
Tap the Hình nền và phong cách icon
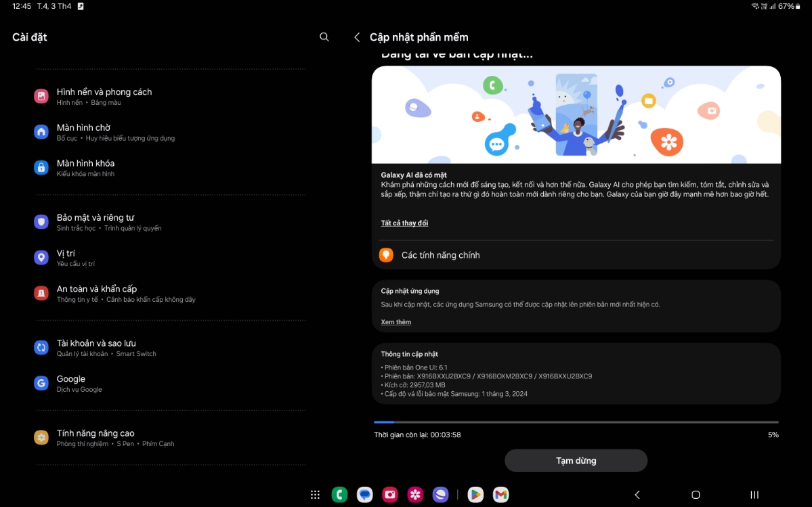[41, 96]
